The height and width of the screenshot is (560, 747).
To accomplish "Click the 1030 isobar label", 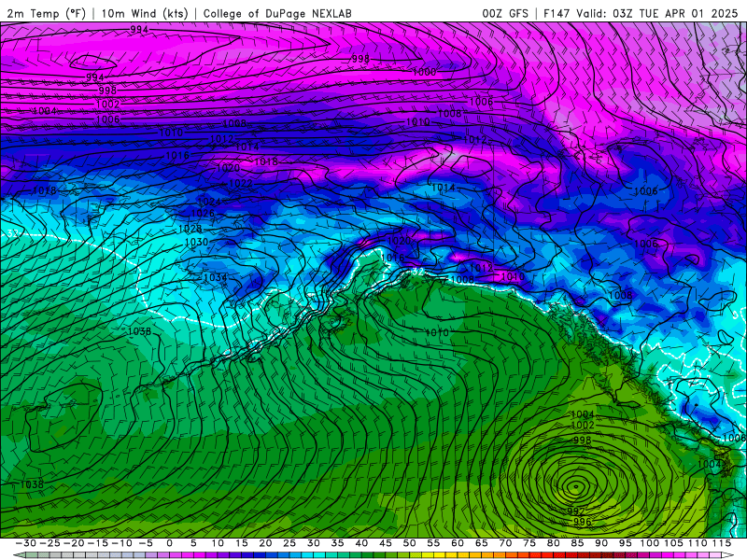I will (x=196, y=242).
